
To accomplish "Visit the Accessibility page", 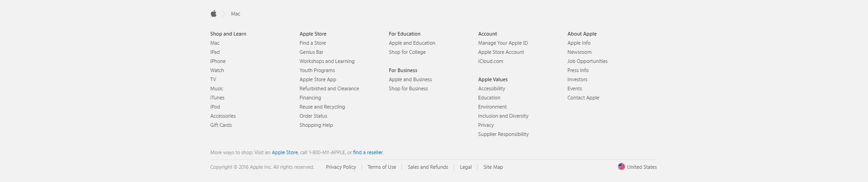I will pyautogui.click(x=492, y=88).
